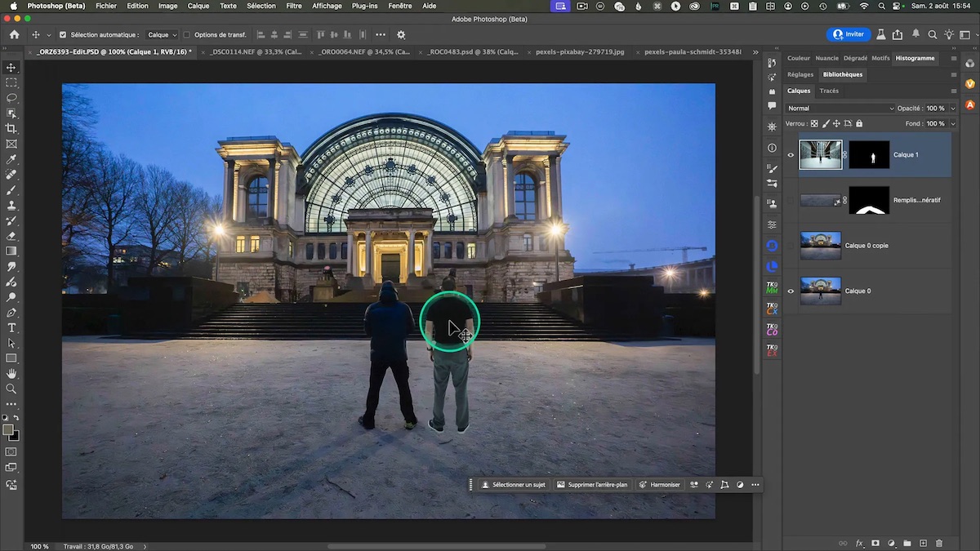This screenshot has width=980, height=551.
Task: Hide the Calque 1 layer
Action: coord(791,154)
